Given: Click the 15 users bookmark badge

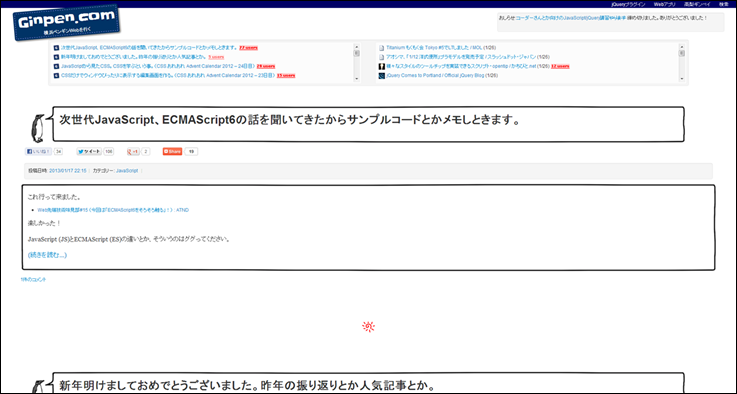Looking at the screenshot, I should (286, 75).
